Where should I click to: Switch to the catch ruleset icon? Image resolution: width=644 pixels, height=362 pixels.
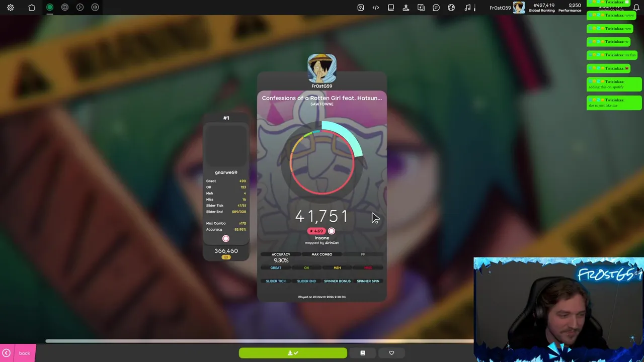(x=80, y=7)
